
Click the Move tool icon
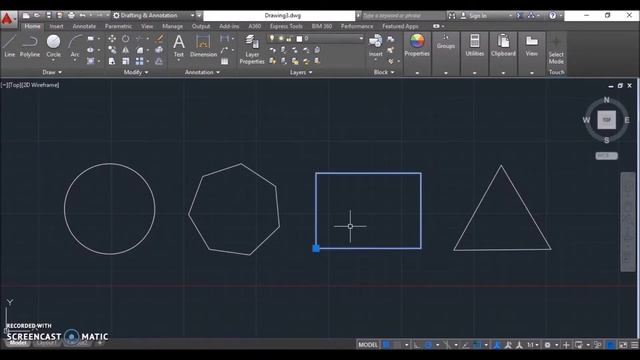pyautogui.click(x=112, y=39)
